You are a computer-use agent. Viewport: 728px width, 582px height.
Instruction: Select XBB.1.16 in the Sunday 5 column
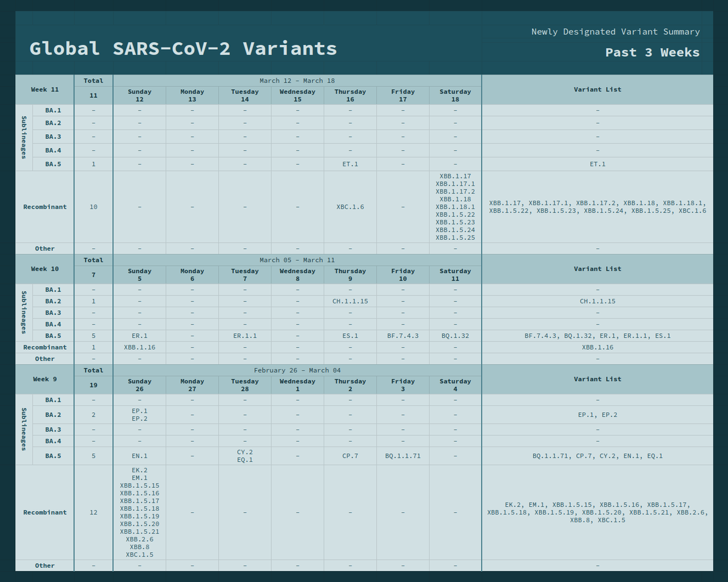tap(140, 347)
